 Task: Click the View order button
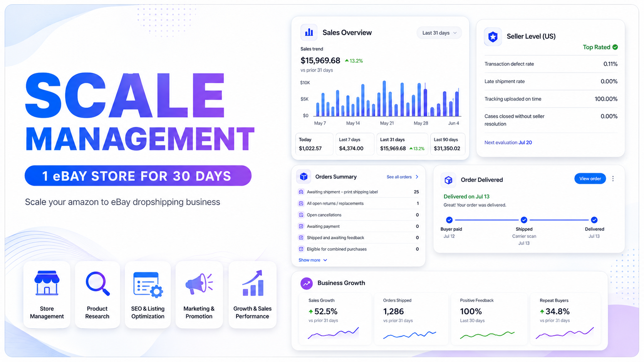(590, 178)
